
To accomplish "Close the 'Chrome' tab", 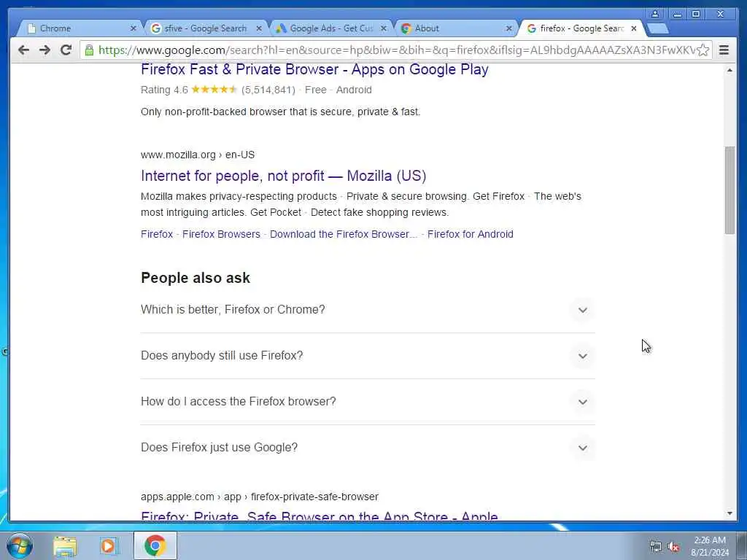I will pos(133,28).
